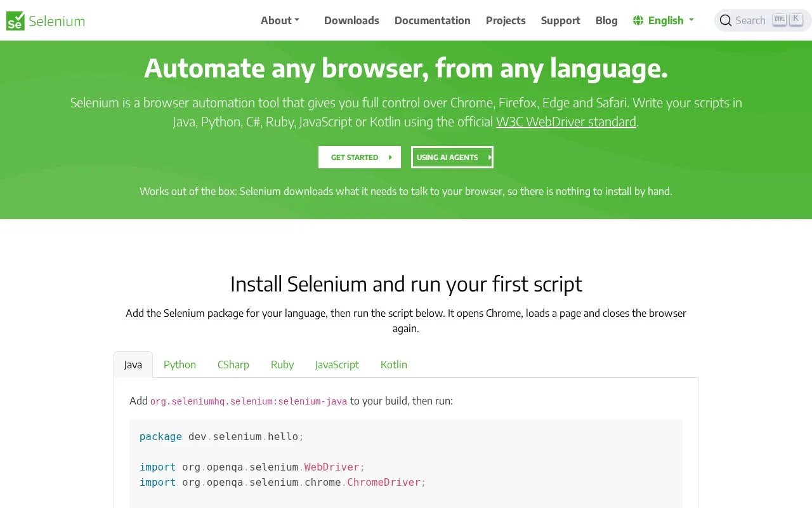Viewport: 812px width, 508px height.
Task: Open the About dropdown menu
Action: (x=280, y=20)
